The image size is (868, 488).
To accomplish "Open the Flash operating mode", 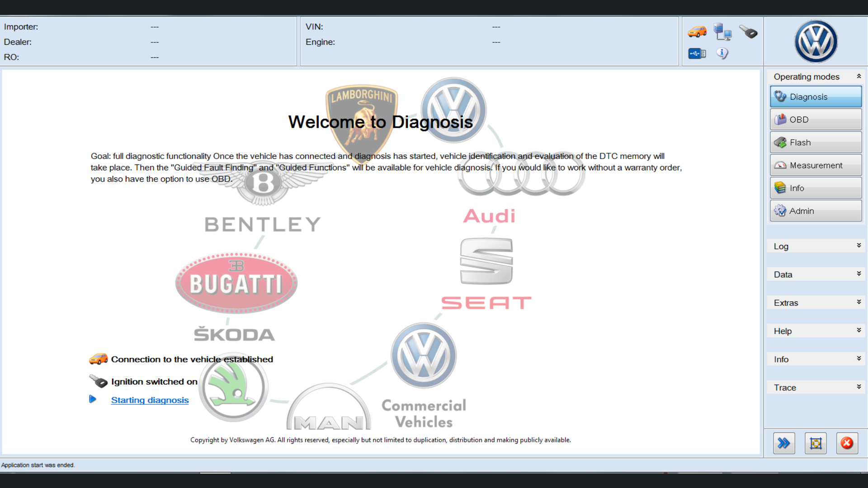I will 816,142.
